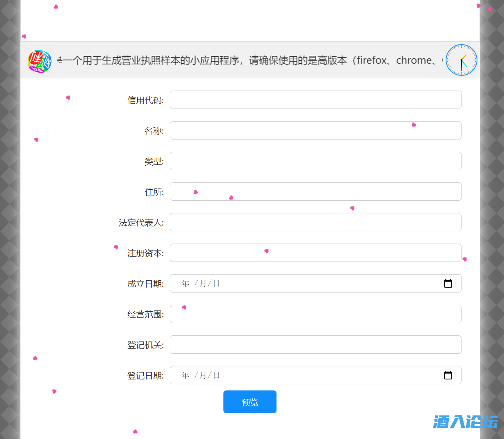Focus the 信用代码 input field
Image resolution: width=504 pixels, height=439 pixels.
click(x=315, y=100)
